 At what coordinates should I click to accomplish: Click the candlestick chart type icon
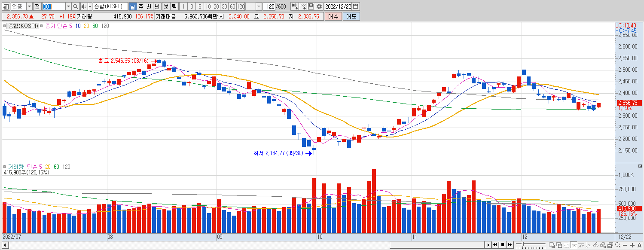click(294, 6)
